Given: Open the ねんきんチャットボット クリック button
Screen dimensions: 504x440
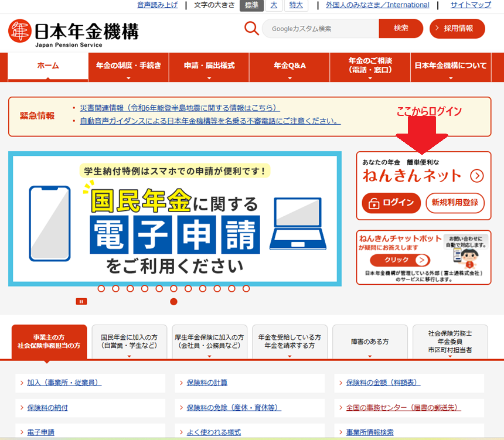Looking at the screenshot, I should 400,261.
